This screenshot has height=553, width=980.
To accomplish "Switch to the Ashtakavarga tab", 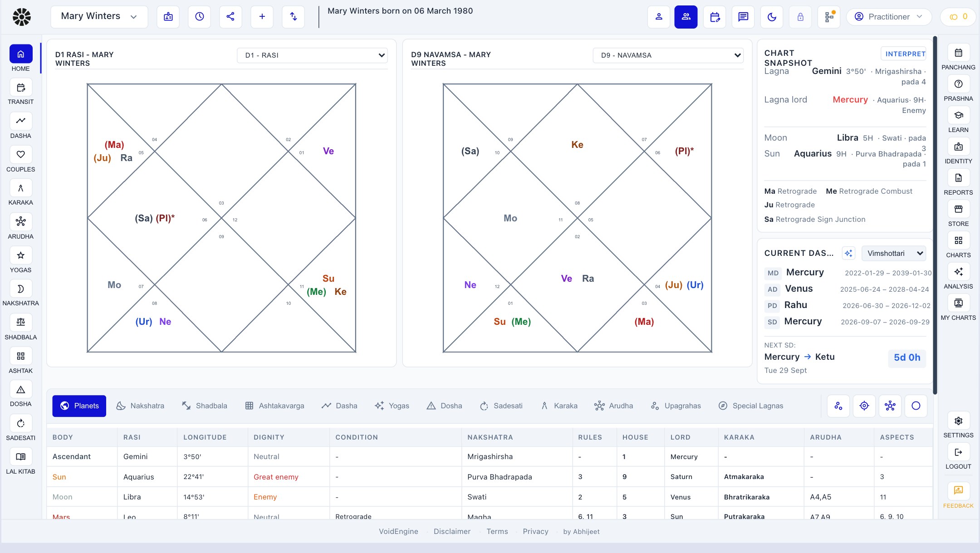I will point(275,406).
